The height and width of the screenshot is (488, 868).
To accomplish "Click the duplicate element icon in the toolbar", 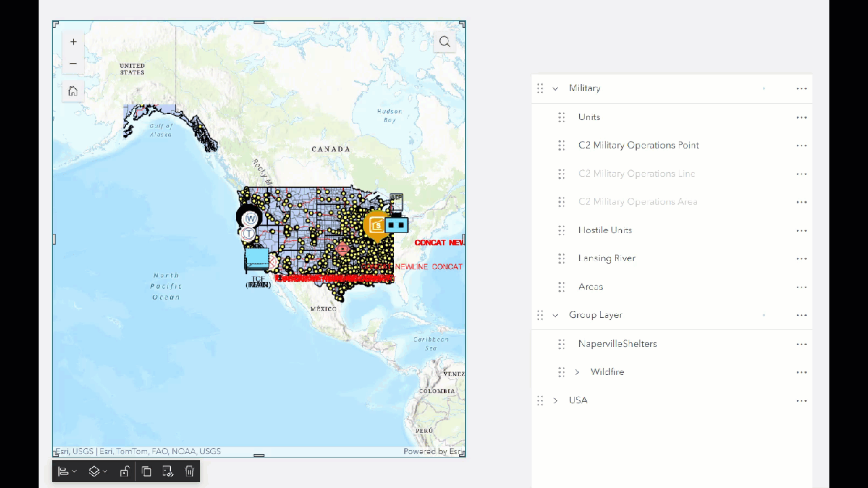I will pos(146,471).
